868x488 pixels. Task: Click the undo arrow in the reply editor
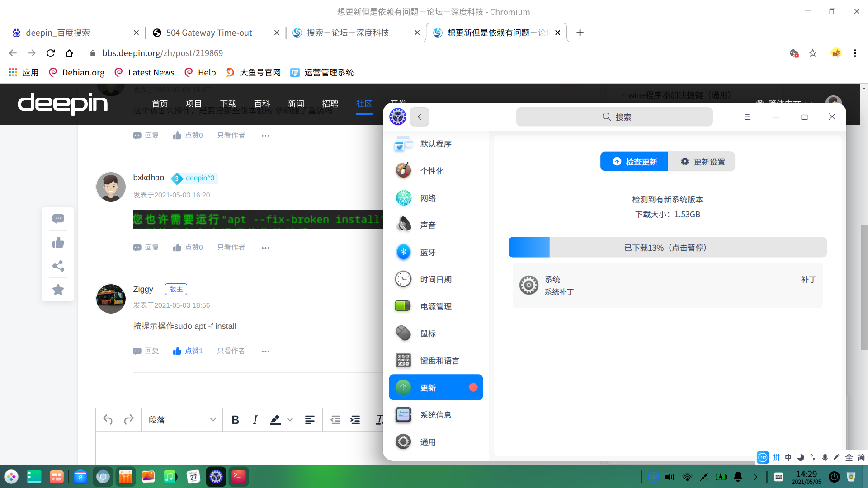point(108,420)
